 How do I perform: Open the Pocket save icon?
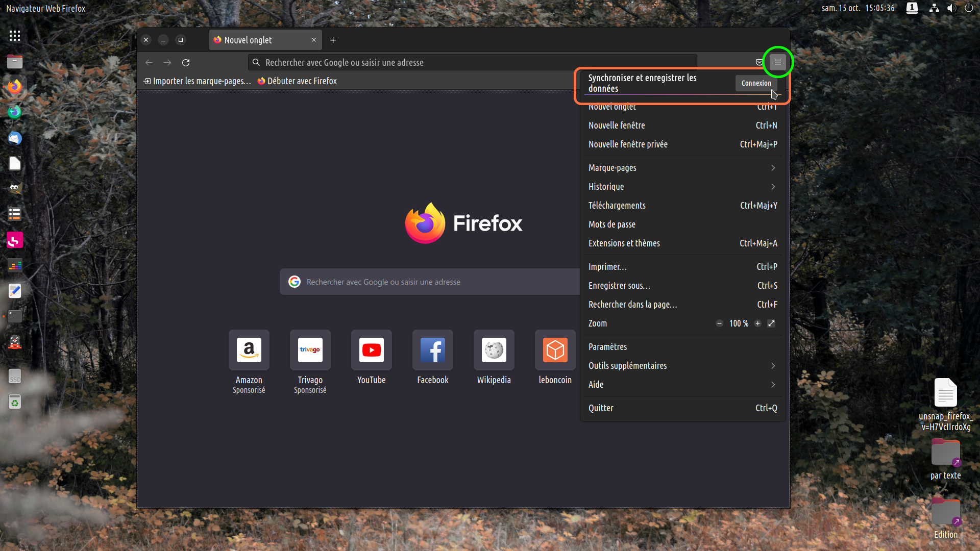pyautogui.click(x=759, y=62)
